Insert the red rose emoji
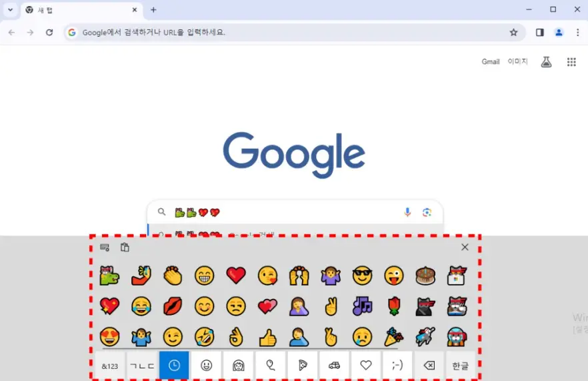 click(x=394, y=306)
